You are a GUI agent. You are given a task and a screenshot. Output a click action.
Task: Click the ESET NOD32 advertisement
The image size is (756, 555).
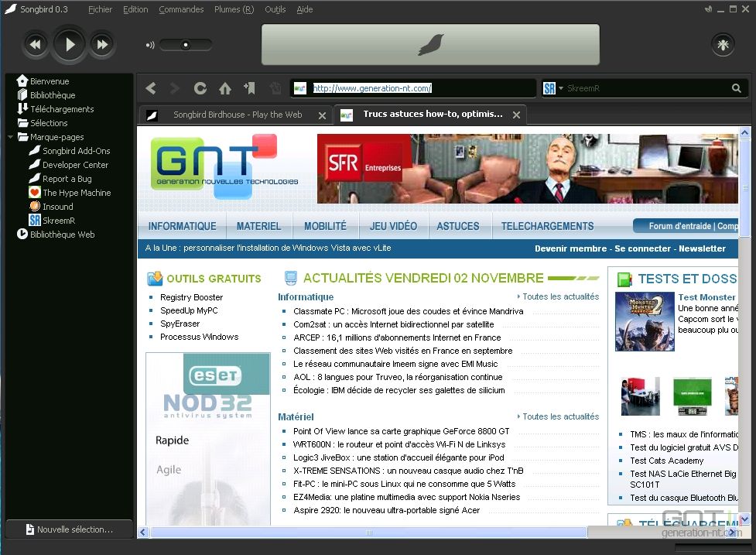pos(208,439)
